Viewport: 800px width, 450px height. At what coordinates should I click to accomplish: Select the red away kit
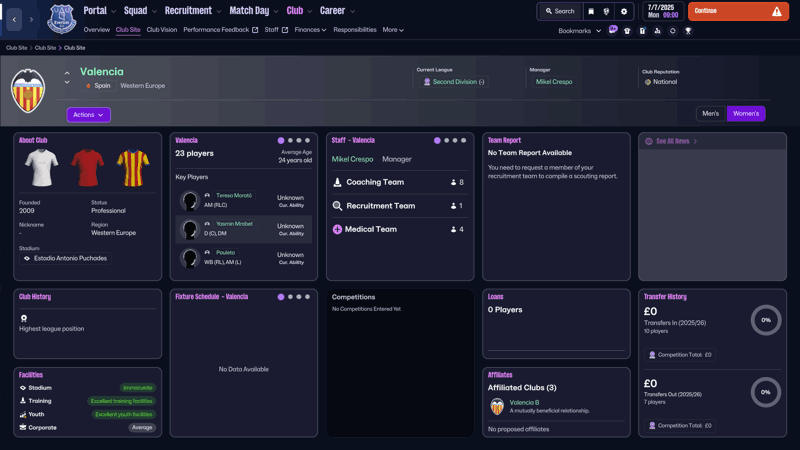point(87,168)
